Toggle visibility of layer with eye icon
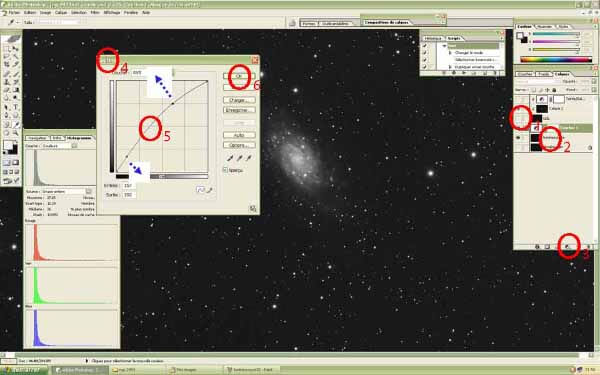 [518, 137]
